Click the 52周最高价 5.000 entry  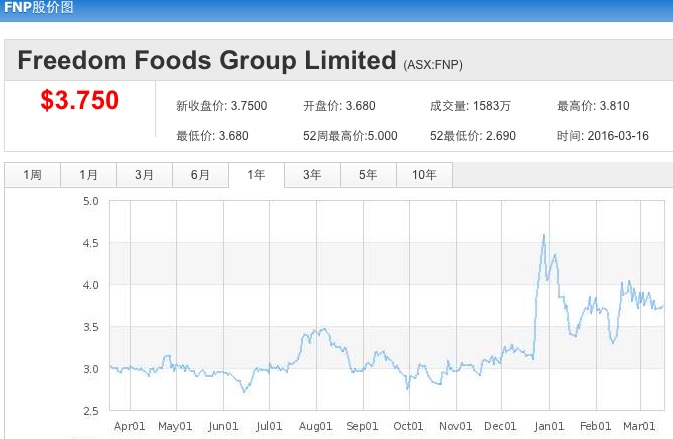click(x=350, y=136)
